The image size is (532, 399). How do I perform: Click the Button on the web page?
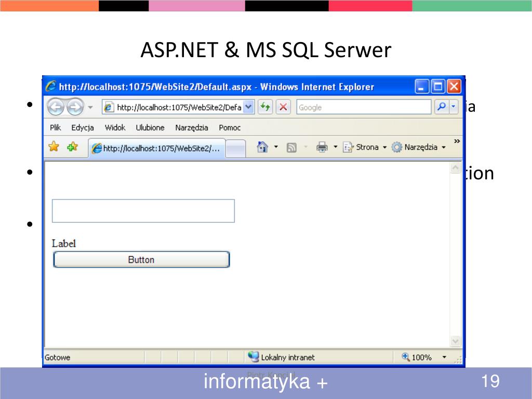pyautogui.click(x=141, y=260)
